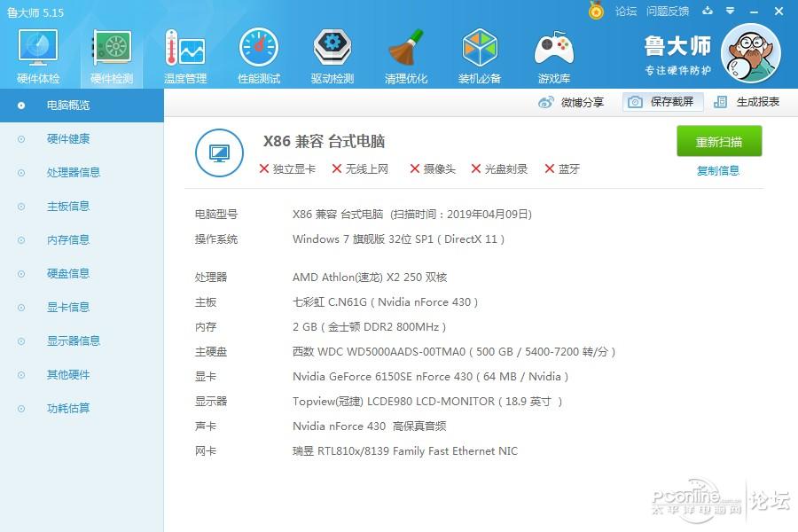
Task: Click the camera icon for 保存截屏
Action: 635,102
